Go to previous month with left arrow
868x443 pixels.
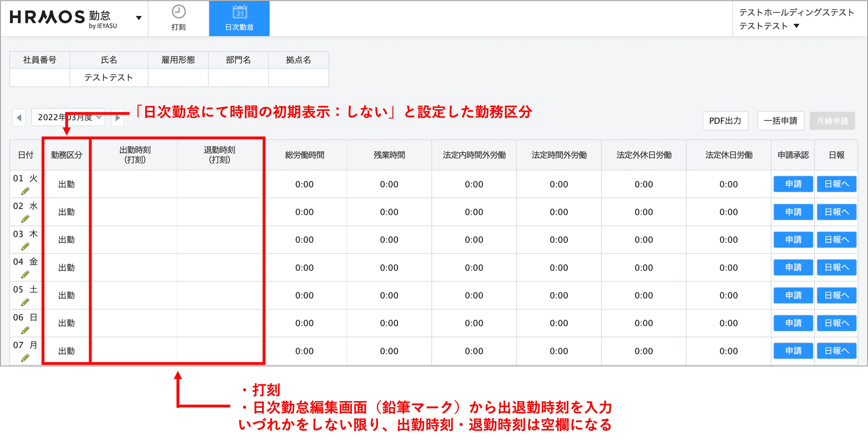tap(19, 118)
